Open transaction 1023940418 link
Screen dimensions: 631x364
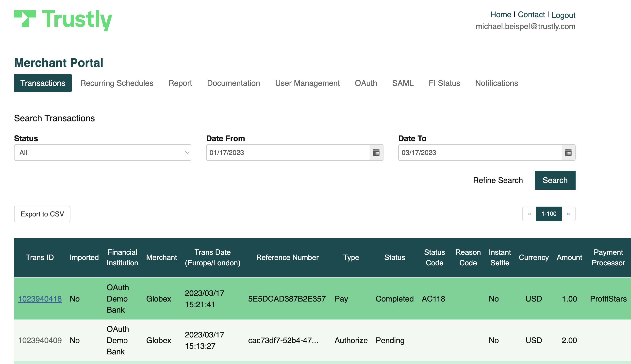40,299
